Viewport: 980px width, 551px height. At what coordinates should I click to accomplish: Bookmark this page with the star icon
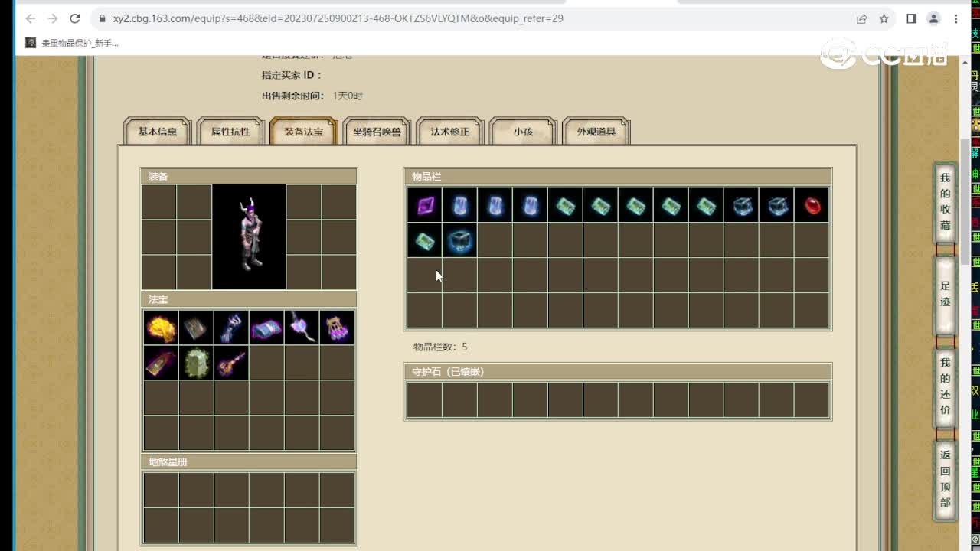pos(884,18)
